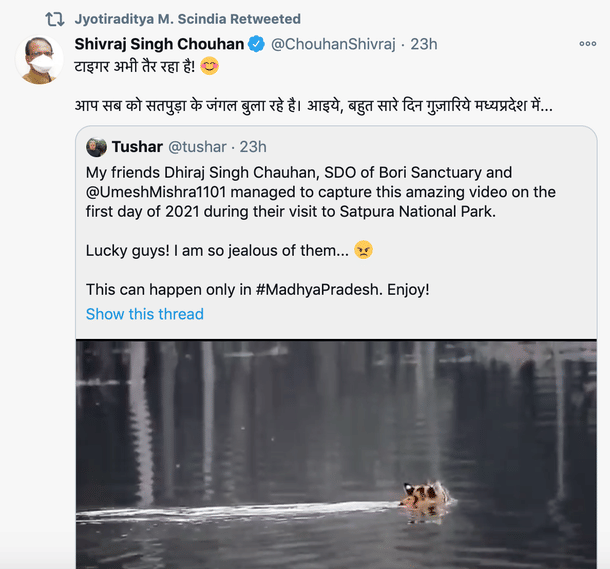Click the main tweet's 23h timestamp
610x569 pixels.
click(x=423, y=44)
